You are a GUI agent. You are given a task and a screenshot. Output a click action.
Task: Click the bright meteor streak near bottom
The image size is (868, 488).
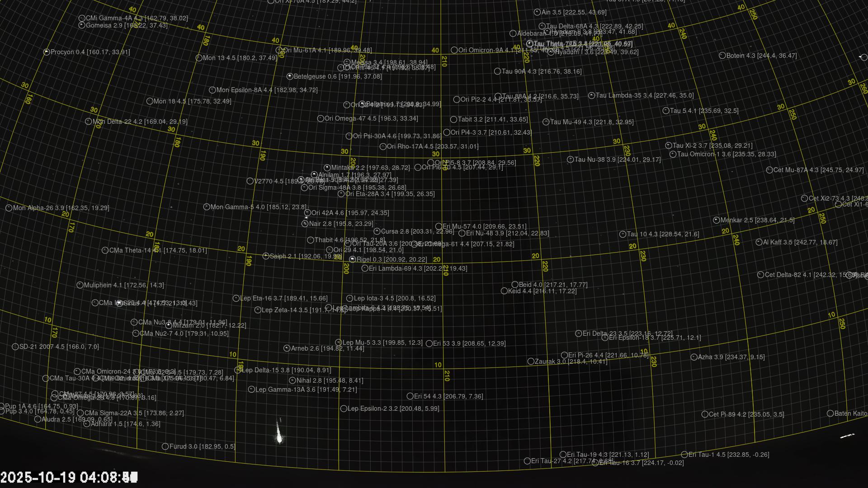[279, 434]
